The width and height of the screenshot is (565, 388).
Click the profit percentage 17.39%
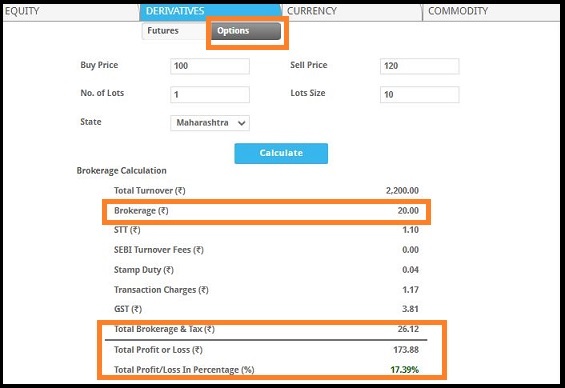tap(405, 370)
